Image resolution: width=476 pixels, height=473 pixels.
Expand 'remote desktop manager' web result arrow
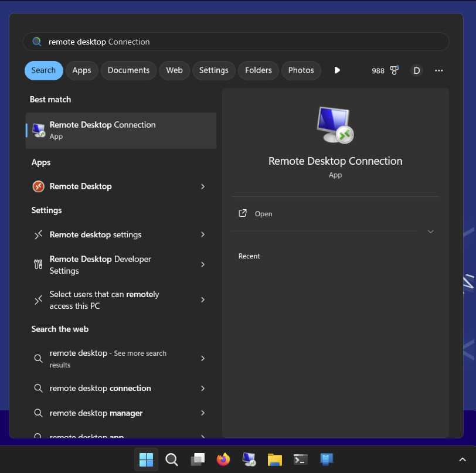(x=203, y=413)
